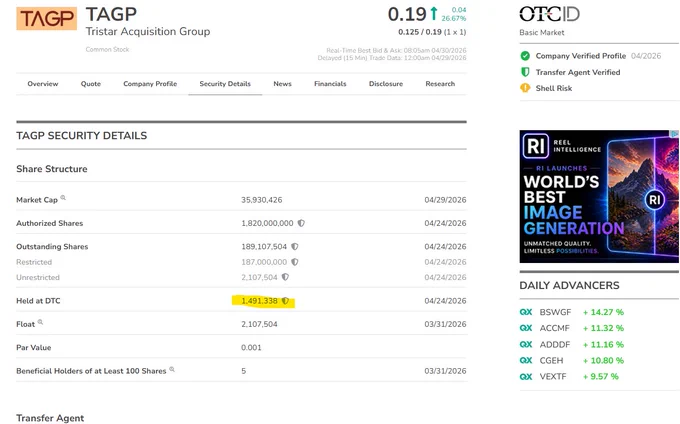680x424 pixels.
Task: Click the Shell Risk label
Action: coord(554,88)
